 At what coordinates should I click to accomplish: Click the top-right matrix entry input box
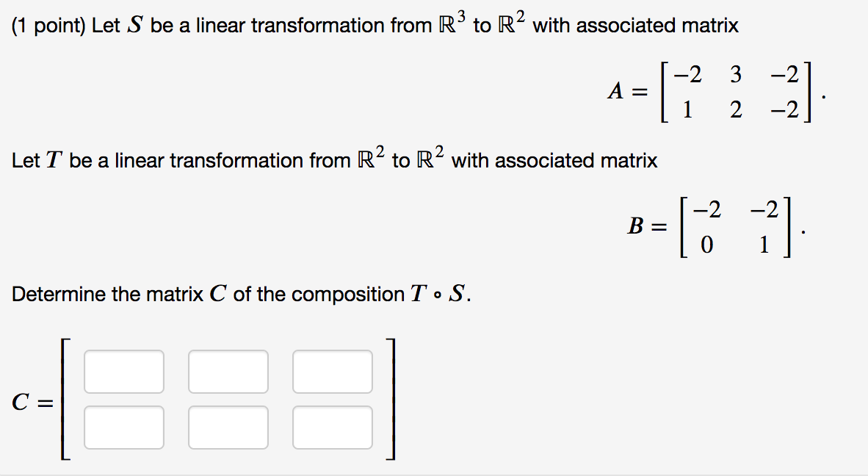click(332, 372)
